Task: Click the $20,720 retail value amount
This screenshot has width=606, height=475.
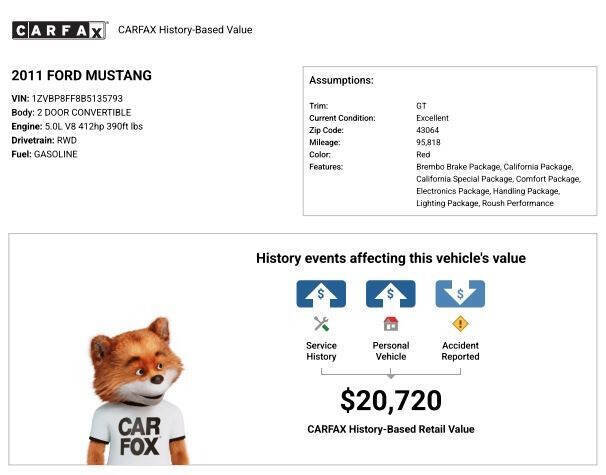Action: point(390,401)
